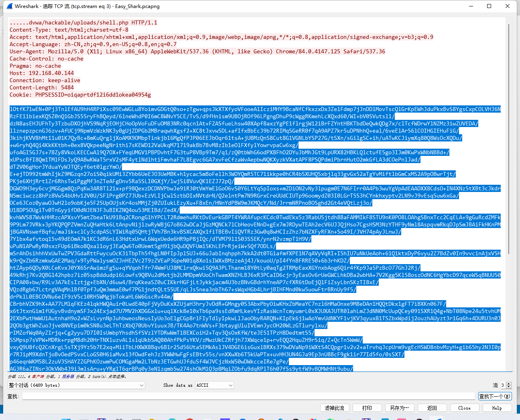Open Help for the stream dialog
The width and height of the screenshot is (520, 420).
497,408
